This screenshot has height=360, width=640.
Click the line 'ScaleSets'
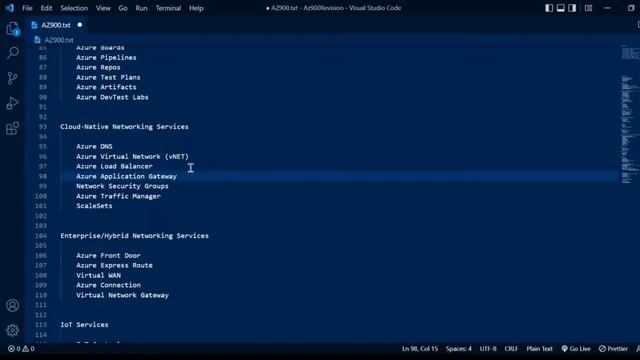(x=94, y=206)
